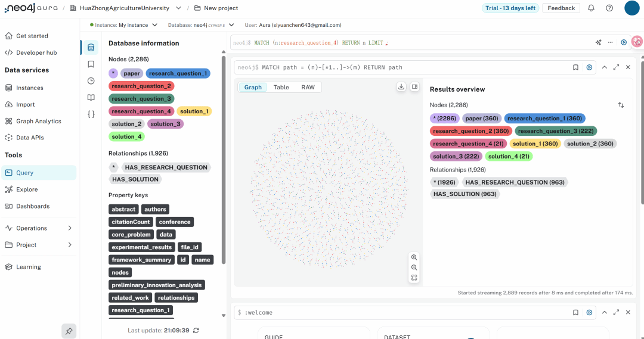The width and height of the screenshot is (644, 339).
Task: Switch to the RAW results view
Action: (x=308, y=88)
